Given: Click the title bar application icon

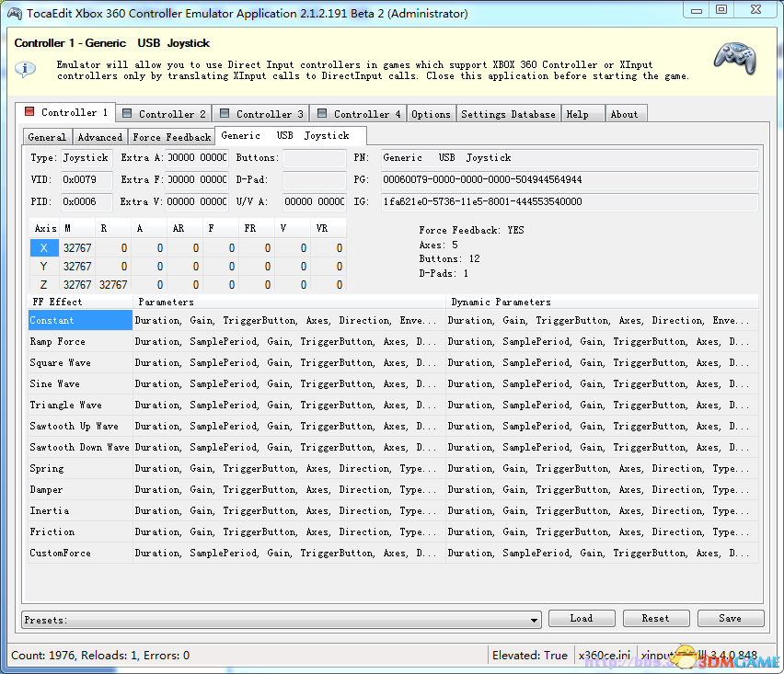Looking at the screenshot, I should pos(15,14).
